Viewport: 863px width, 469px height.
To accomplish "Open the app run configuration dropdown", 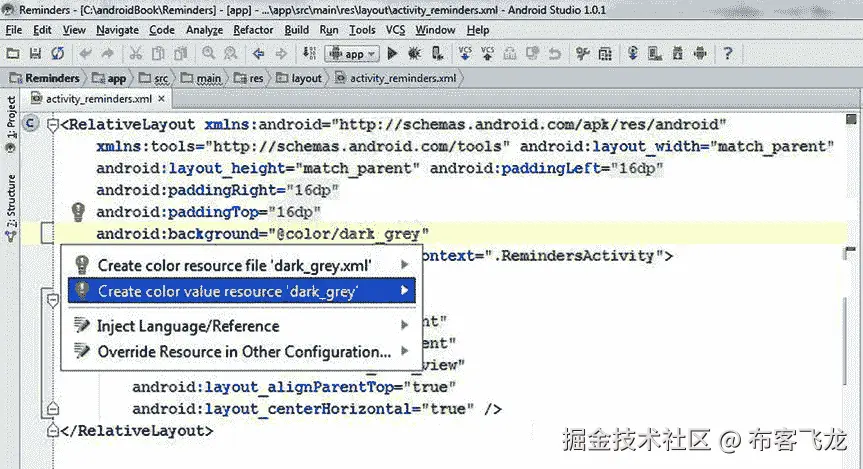I will tap(352, 53).
